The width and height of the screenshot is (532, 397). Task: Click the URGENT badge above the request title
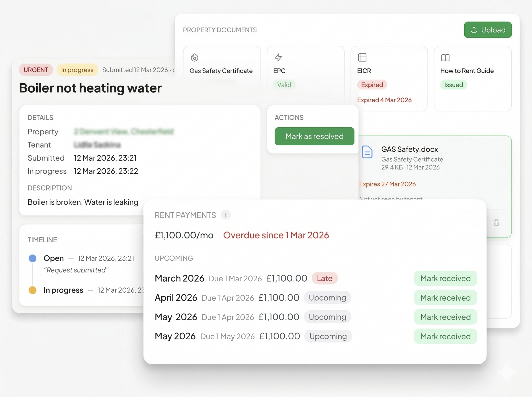[x=36, y=70]
